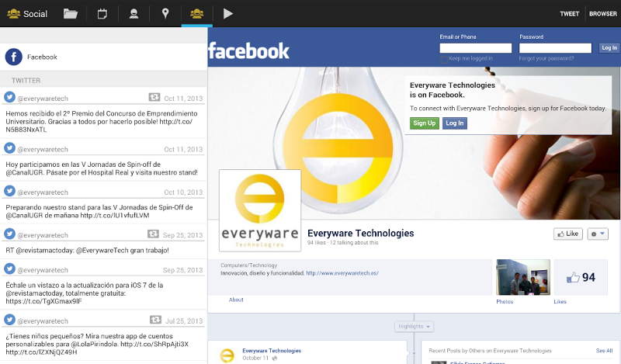Tap Twitter bird icon on Jul 25 tweet
The image size is (621, 364).
pos(9,320)
